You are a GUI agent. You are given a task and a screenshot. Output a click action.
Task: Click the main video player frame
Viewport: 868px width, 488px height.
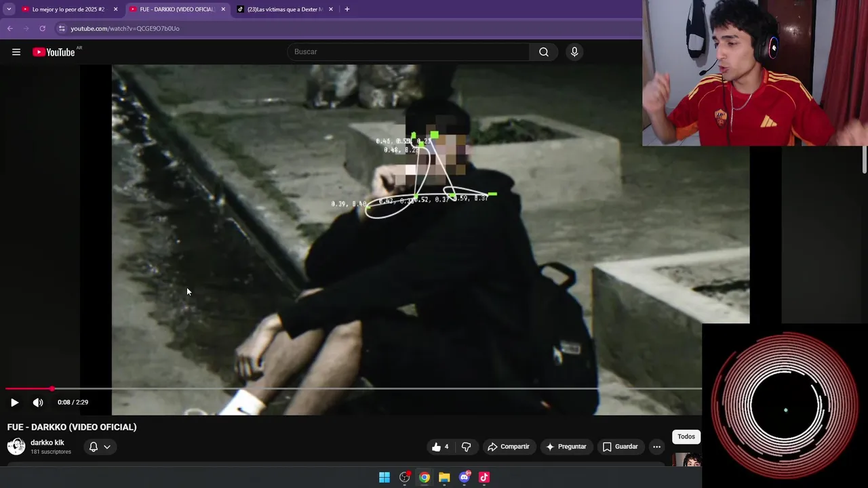coord(431,240)
